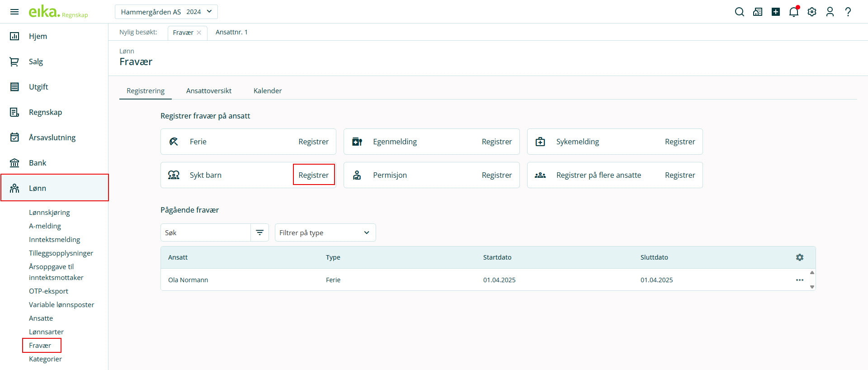Open the notifications bell icon
The image size is (868, 370).
click(793, 12)
